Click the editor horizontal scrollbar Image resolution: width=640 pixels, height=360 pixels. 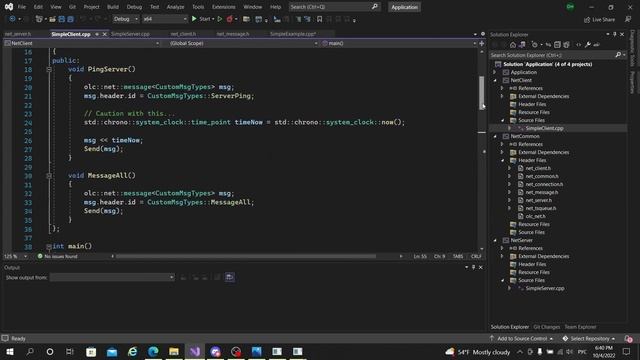pyautogui.click(x=246, y=256)
